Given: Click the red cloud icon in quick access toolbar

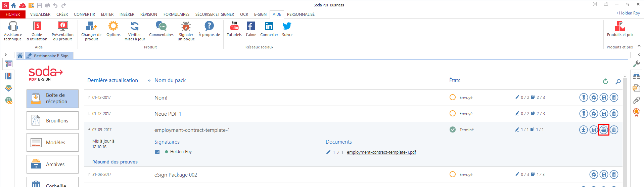Looking at the screenshot, I should [22, 5].
